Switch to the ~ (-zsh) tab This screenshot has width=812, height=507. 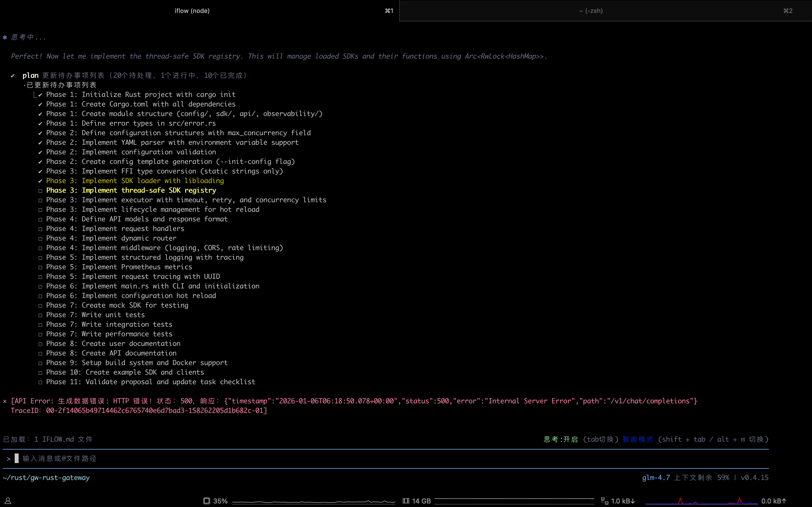click(591, 11)
